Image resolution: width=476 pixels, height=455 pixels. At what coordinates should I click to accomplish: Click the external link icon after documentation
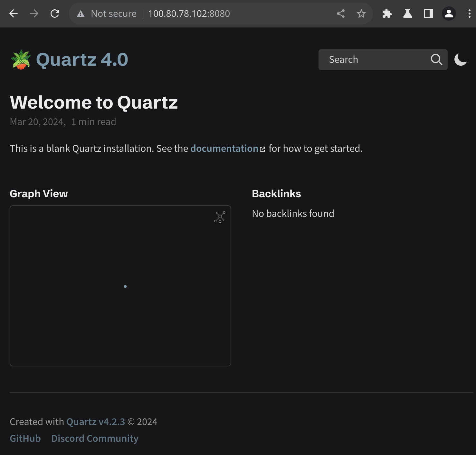click(262, 149)
